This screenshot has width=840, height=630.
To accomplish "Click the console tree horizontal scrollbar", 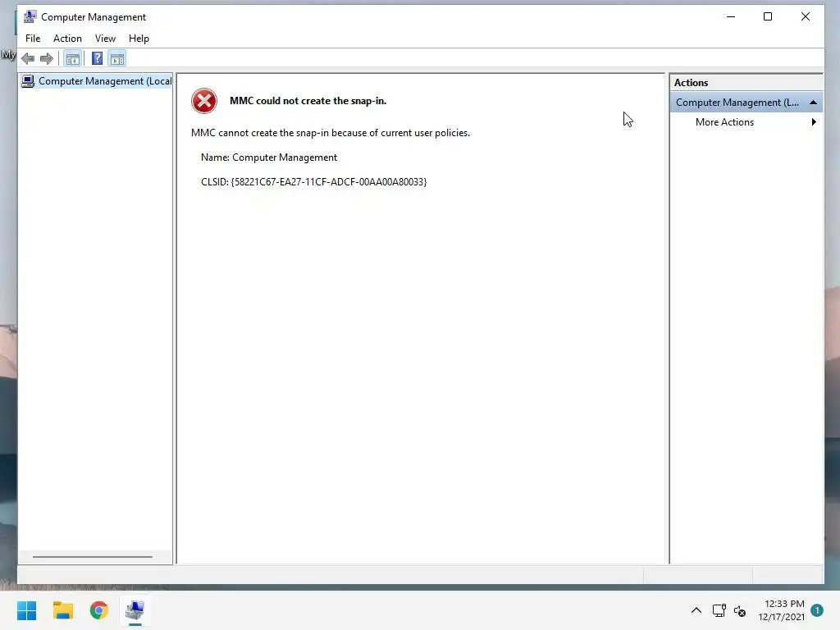I will 93,557.
